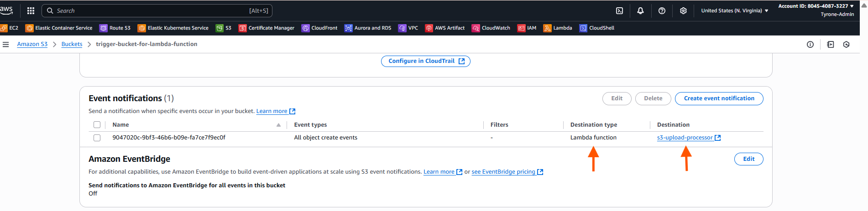
Task: Sort the table by Name column arrow
Action: pyautogui.click(x=278, y=125)
